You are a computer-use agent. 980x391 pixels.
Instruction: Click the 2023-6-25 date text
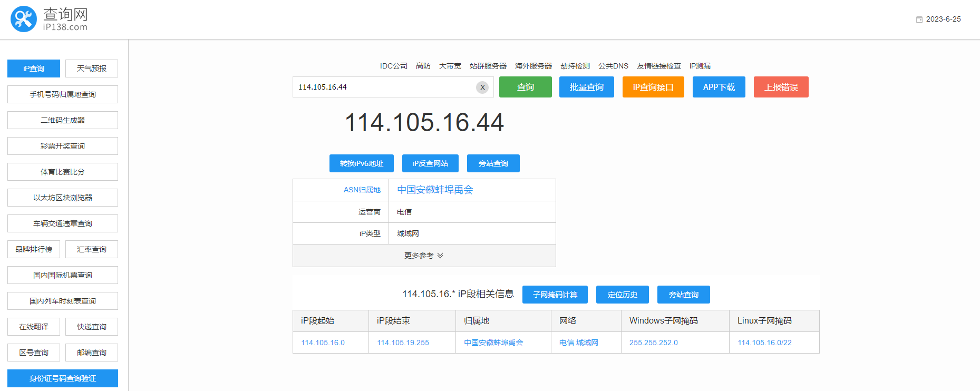(x=944, y=19)
